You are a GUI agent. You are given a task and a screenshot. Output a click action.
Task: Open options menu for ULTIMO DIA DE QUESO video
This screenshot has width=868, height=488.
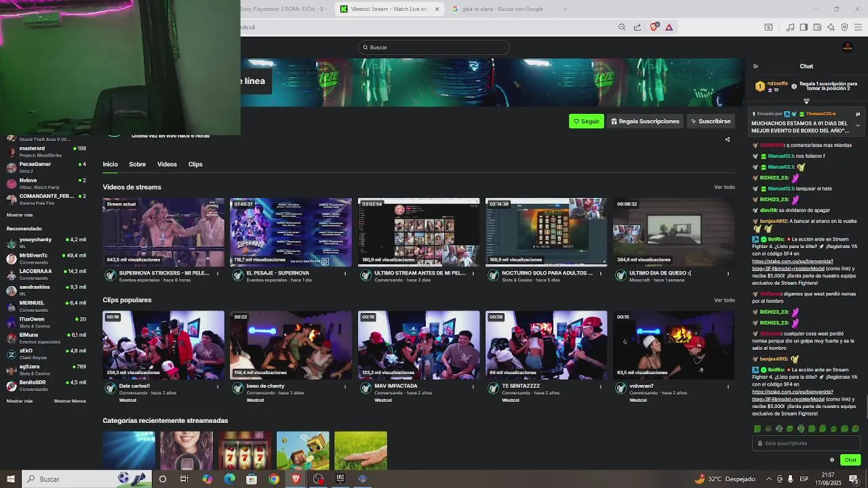coord(728,274)
